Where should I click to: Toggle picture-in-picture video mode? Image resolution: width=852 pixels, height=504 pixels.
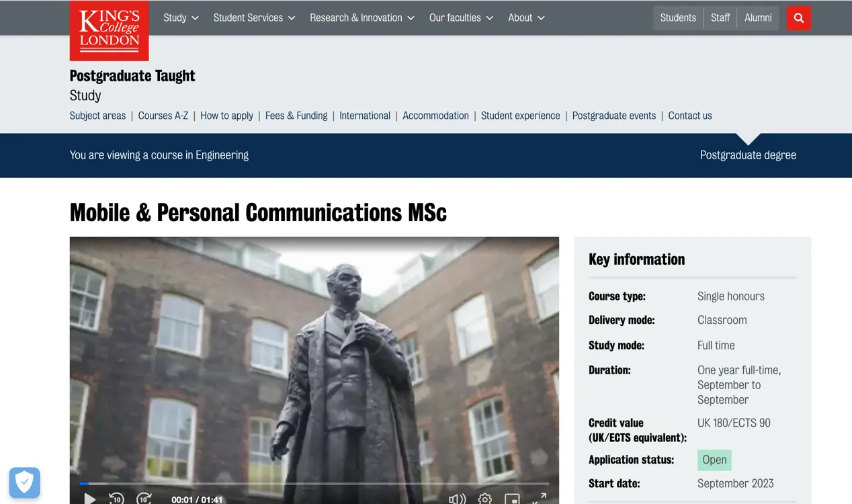(512, 499)
